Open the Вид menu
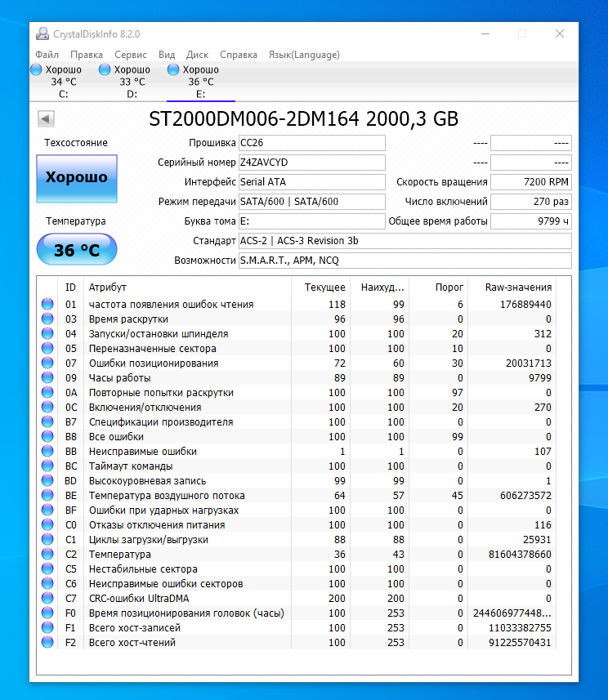The height and width of the screenshot is (700, 608). (167, 55)
